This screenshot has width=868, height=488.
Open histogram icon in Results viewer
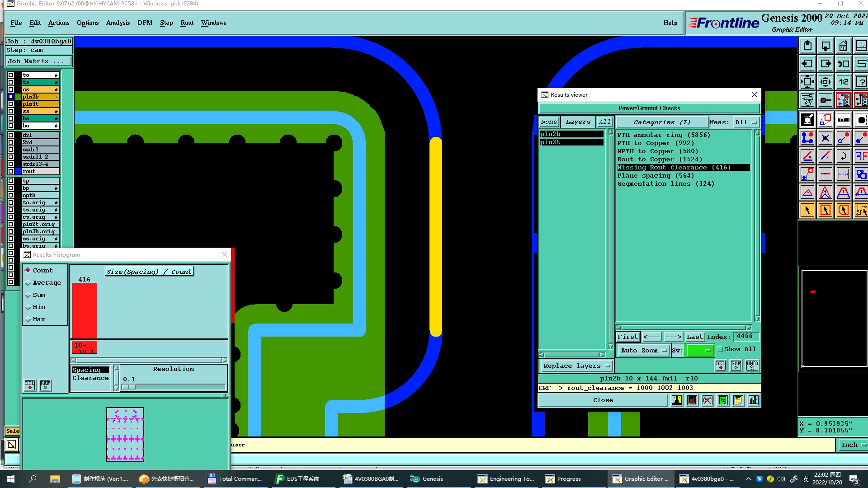(x=754, y=400)
